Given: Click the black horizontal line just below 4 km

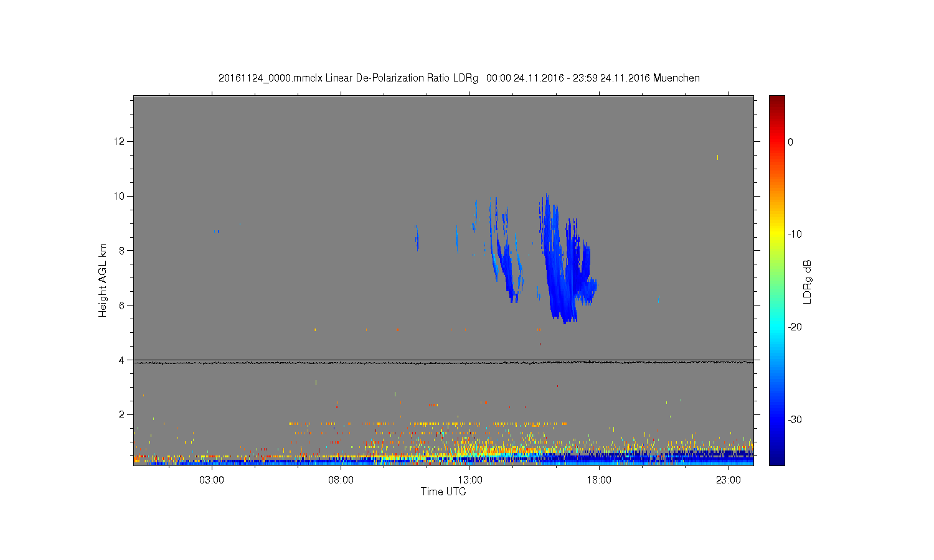Looking at the screenshot, I should [x=443, y=362].
